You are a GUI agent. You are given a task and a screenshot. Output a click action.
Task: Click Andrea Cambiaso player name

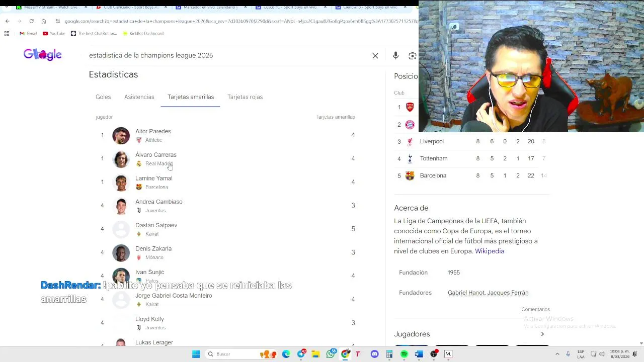click(159, 202)
